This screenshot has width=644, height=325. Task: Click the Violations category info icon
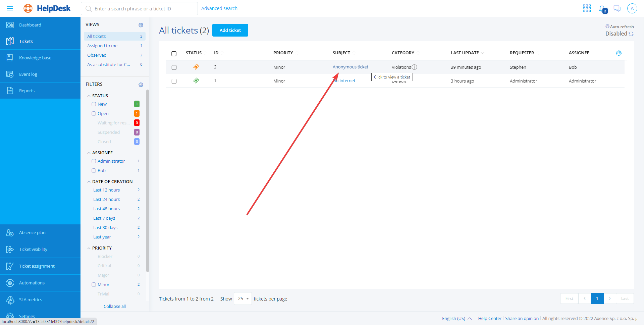tap(415, 67)
